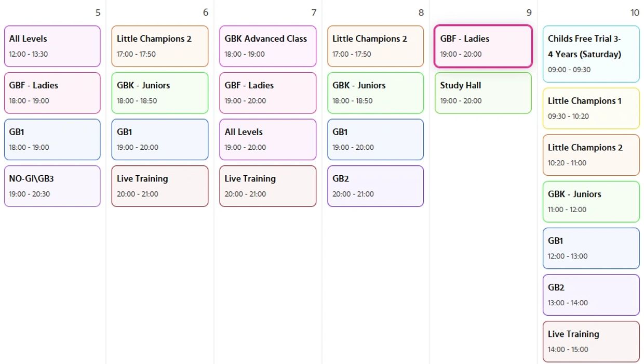Open Live Training 14:00 - 15:00 class

[591, 342]
